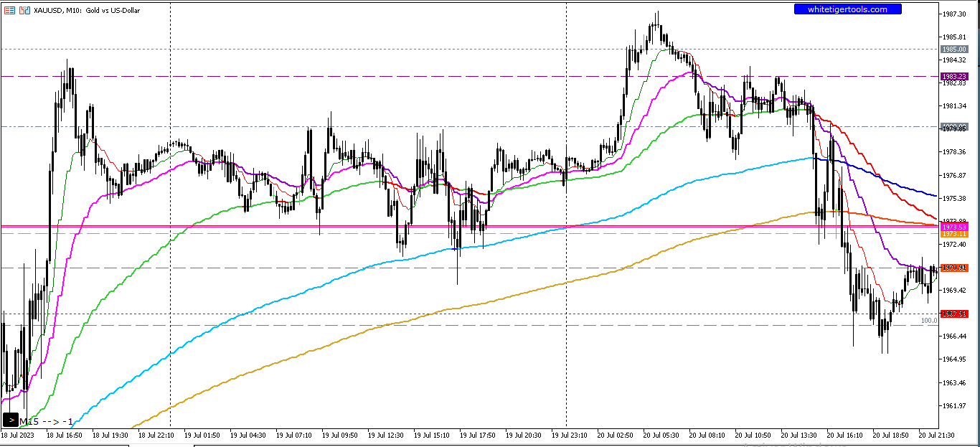Select the purple 1983.23 price level tag
This screenshot has width=980, height=447.
pyautogui.click(x=954, y=76)
